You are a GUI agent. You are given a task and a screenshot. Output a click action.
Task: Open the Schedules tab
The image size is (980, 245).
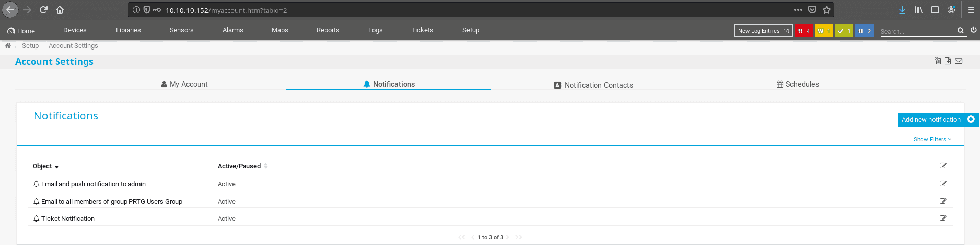click(798, 84)
